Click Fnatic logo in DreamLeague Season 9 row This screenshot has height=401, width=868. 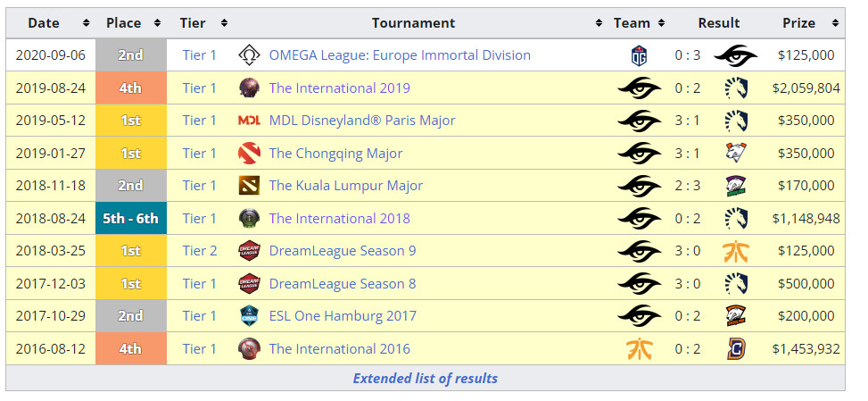coord(736,251)
